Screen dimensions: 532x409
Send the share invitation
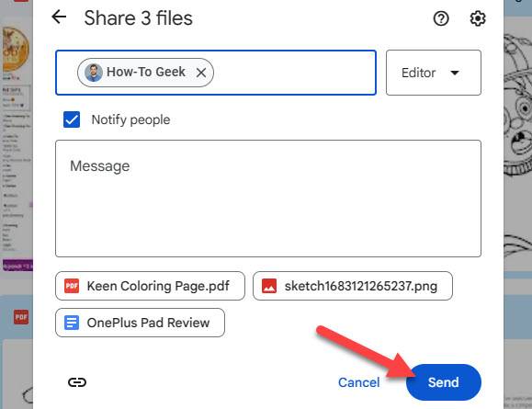[444, 382]
